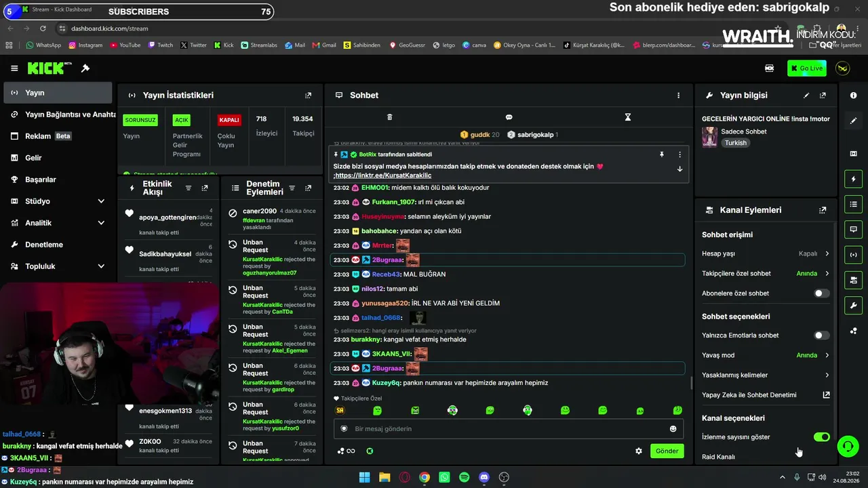Image resolution: width=868 pixels, height=488 pixels.
Task: Open Windows Start menu
Action: 364,477
